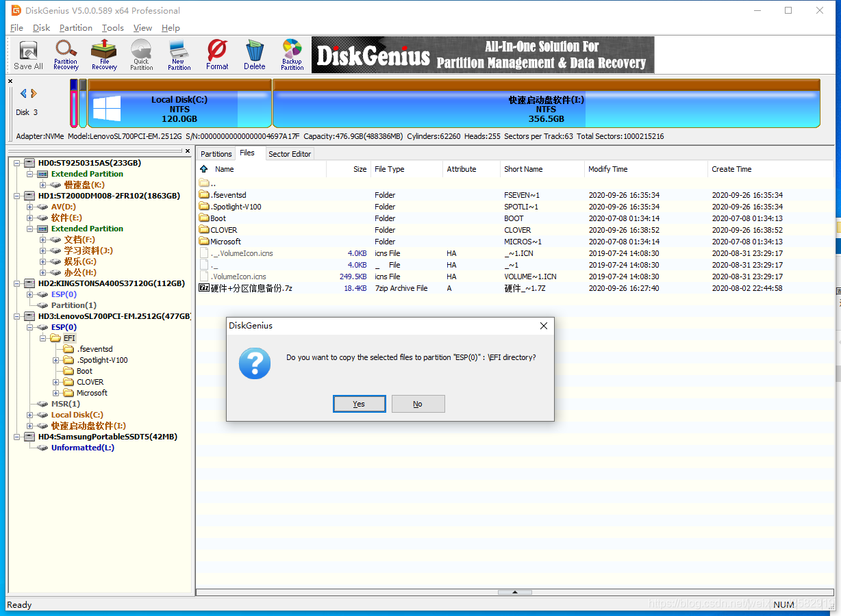Click the Quick Partition toolbar icon
This screenshot has height=616, width=841.
pos(141,55)
